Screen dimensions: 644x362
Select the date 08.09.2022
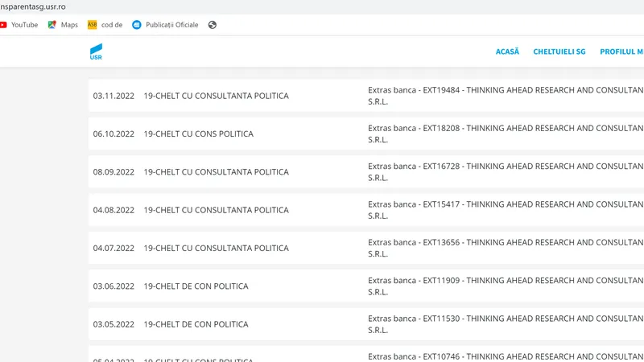[x=114, y=172]
